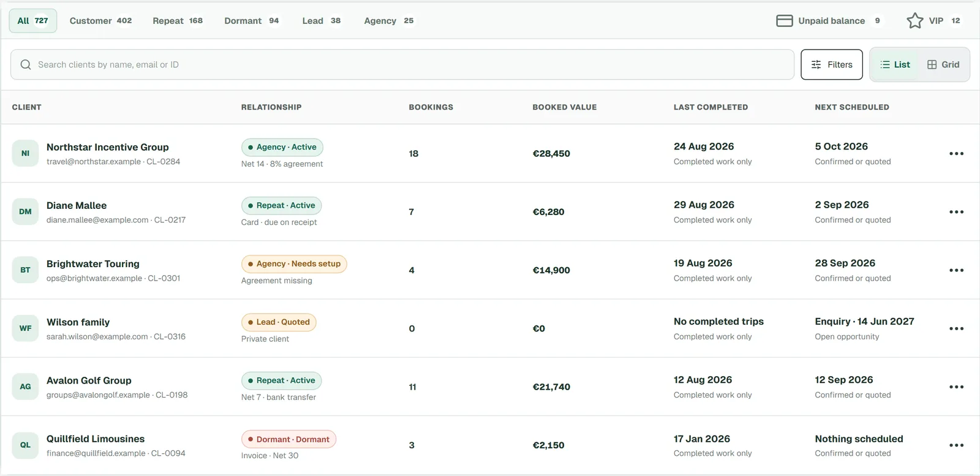Screen dimensions: 980x476
Task: Switch to the Customer tab
Action: 101,21
